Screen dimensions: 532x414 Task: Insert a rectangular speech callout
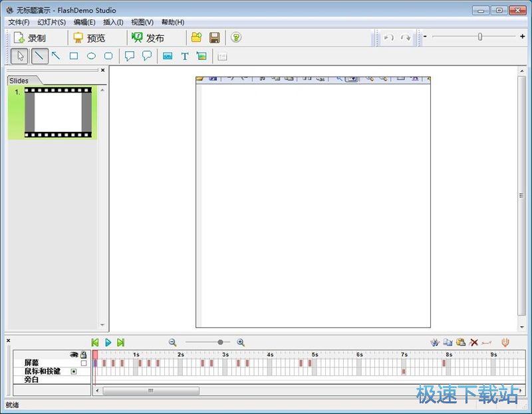coord(130,57)
